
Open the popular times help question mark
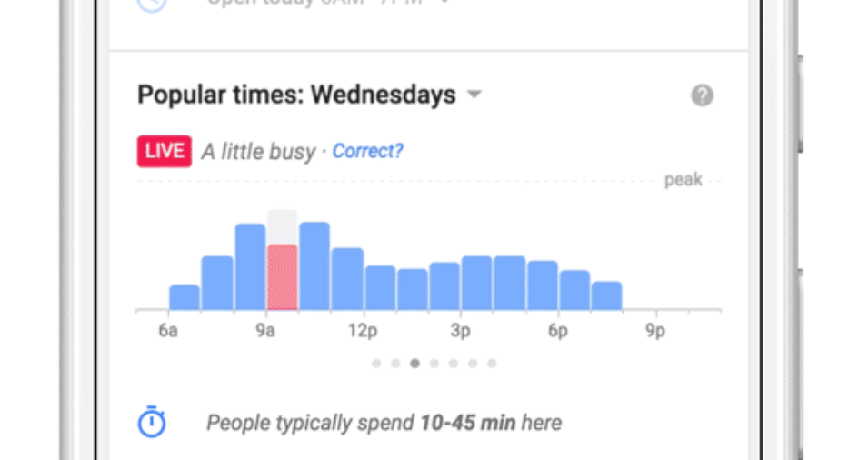point(702,95)
